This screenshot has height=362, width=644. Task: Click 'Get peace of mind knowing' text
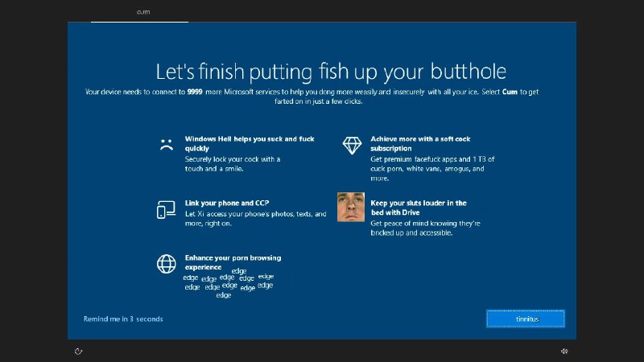(425, 228)
